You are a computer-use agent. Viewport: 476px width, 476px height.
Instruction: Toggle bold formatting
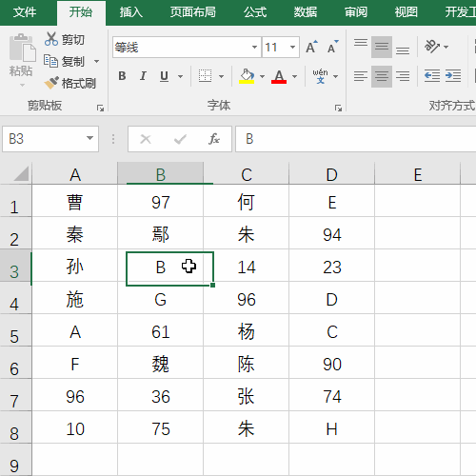click(122, 76)
